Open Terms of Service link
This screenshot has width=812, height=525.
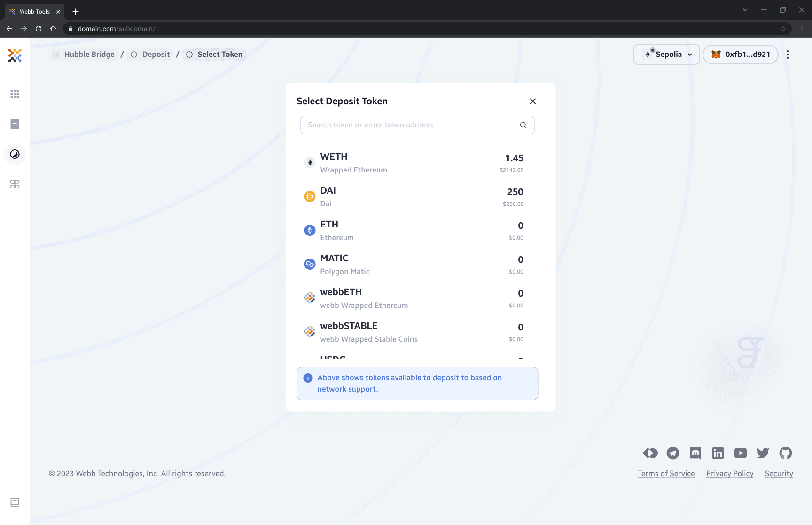coord(666,474)
